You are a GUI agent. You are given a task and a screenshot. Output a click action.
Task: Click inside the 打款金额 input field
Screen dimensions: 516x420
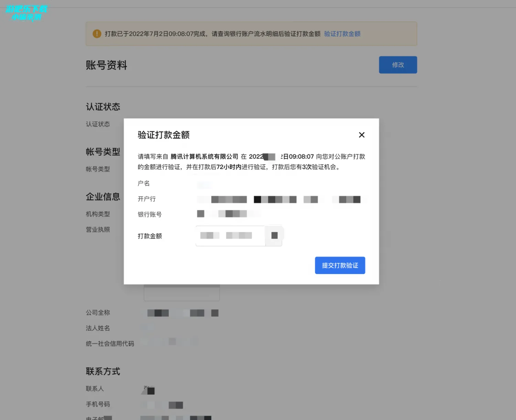pos(230,235)
